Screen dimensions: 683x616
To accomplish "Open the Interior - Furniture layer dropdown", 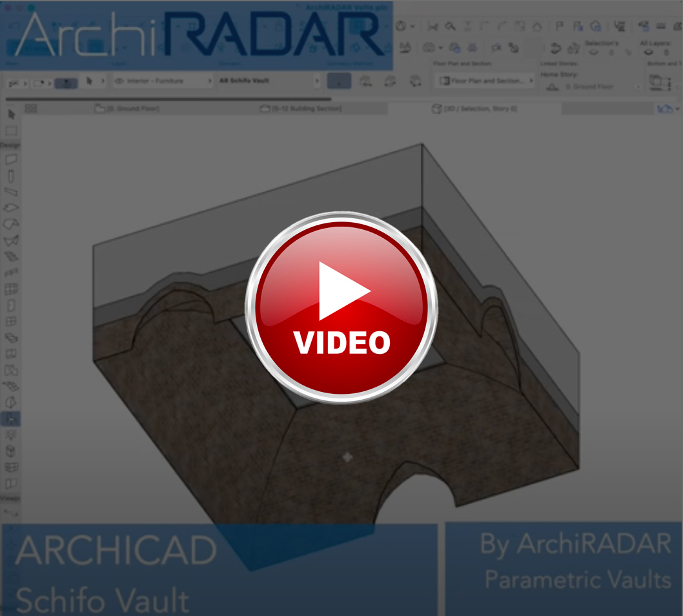I will [163, 81].
